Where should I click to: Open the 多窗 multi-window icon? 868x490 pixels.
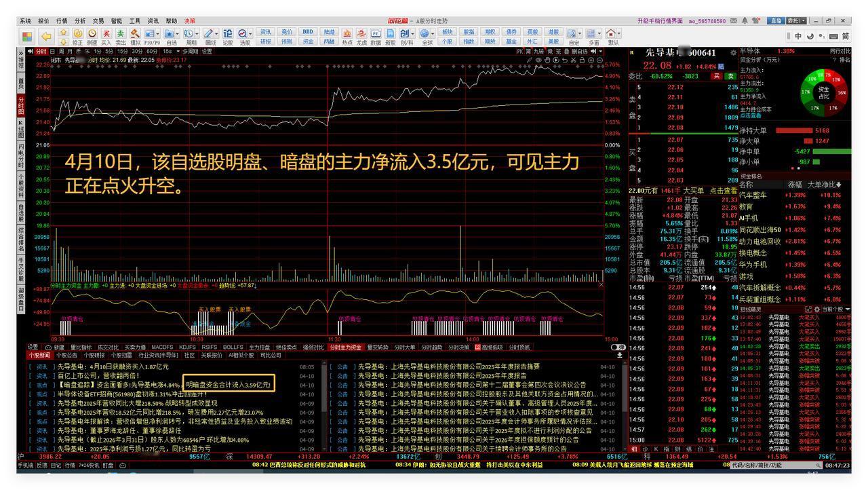click(x=591, y=33)
